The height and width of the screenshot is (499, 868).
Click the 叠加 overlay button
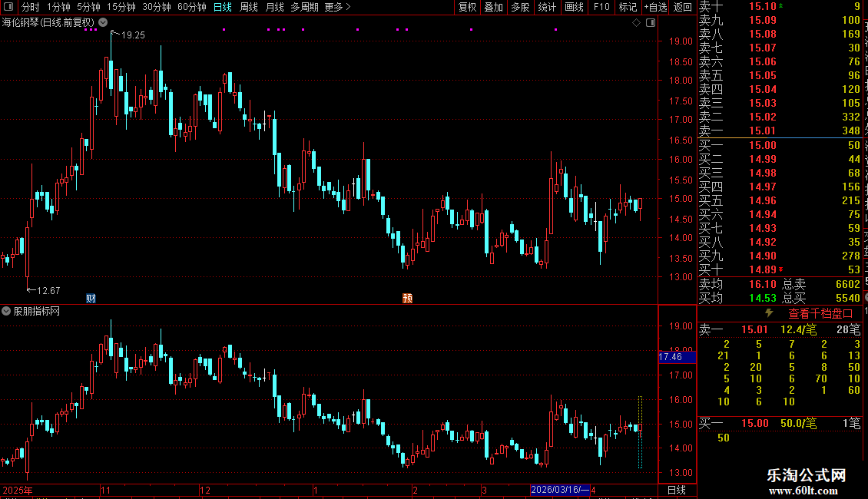(x=494, y=7)
